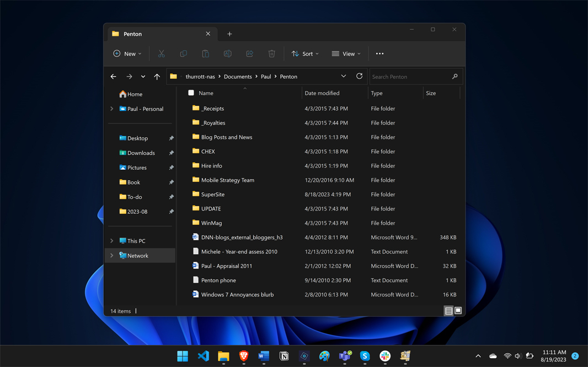Screen dimensions: 588x367
Task: Open a new tab with plus button
Action: [x=229, y=34]
